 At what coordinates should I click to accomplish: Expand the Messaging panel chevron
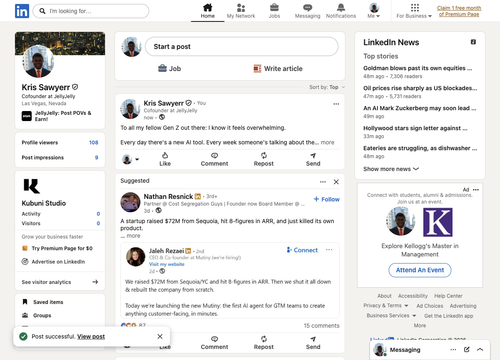[480, 349]
